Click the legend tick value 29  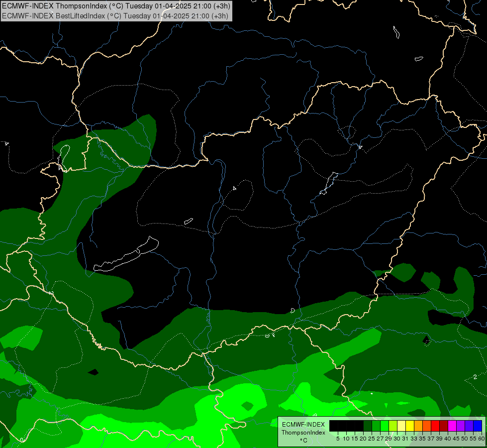389,439
